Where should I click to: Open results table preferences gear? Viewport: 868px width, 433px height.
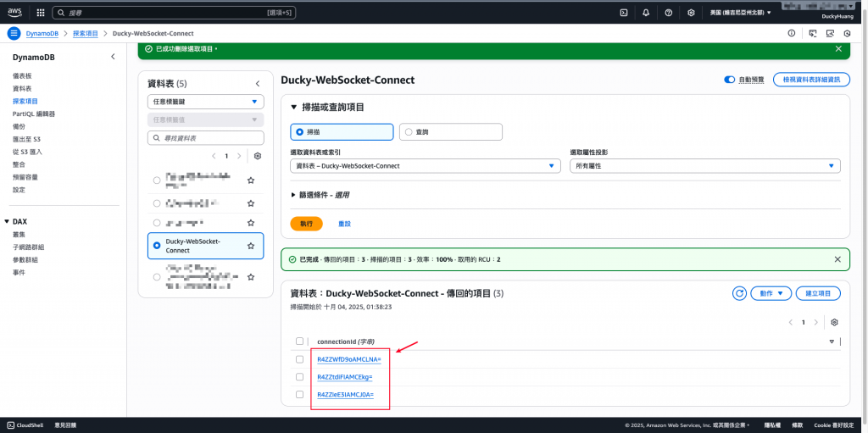(834, 322)
